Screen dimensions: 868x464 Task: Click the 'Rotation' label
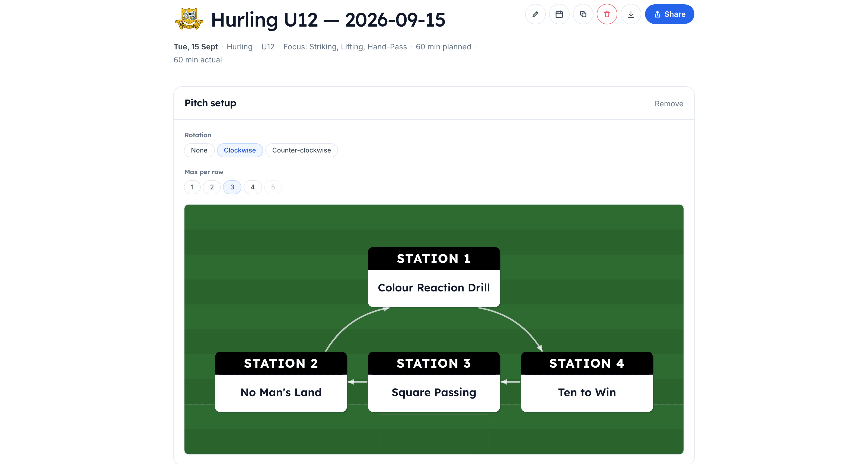point(198,135)
